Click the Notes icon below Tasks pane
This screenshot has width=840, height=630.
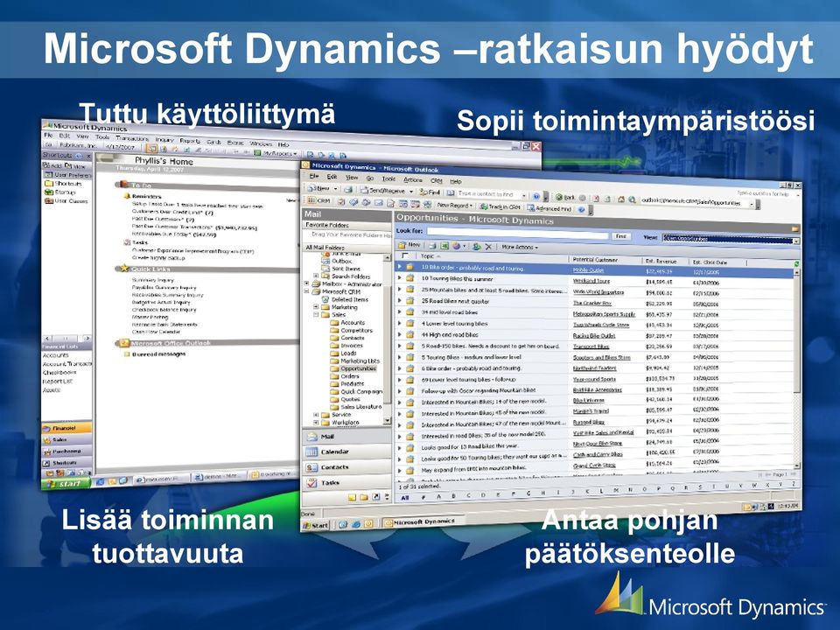352,497
